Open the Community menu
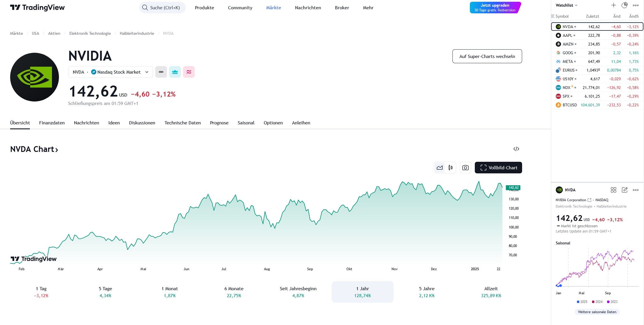Viewport: 644px width, 325px height. click(x=240, y=8)
